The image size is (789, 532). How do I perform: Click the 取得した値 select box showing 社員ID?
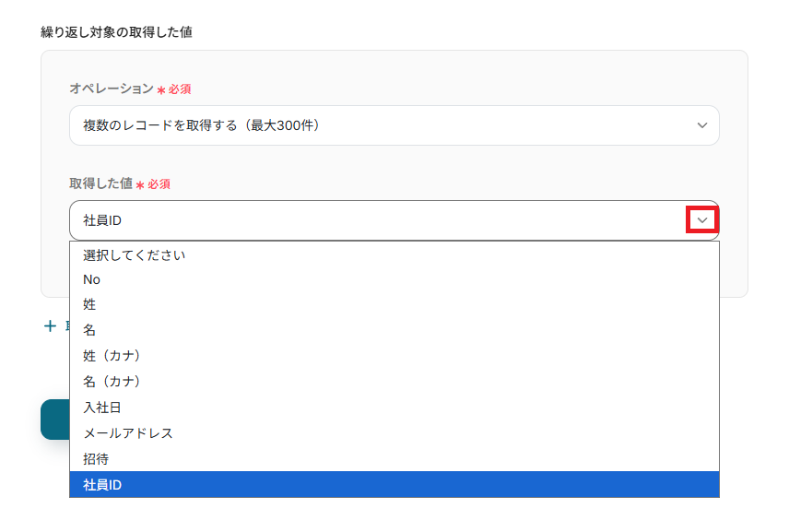[x=369, y=221]
